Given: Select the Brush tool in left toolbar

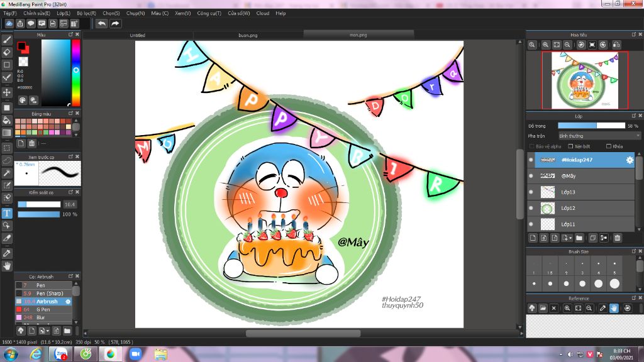Looking at the screenshot, I should click(x=6, y=40).
